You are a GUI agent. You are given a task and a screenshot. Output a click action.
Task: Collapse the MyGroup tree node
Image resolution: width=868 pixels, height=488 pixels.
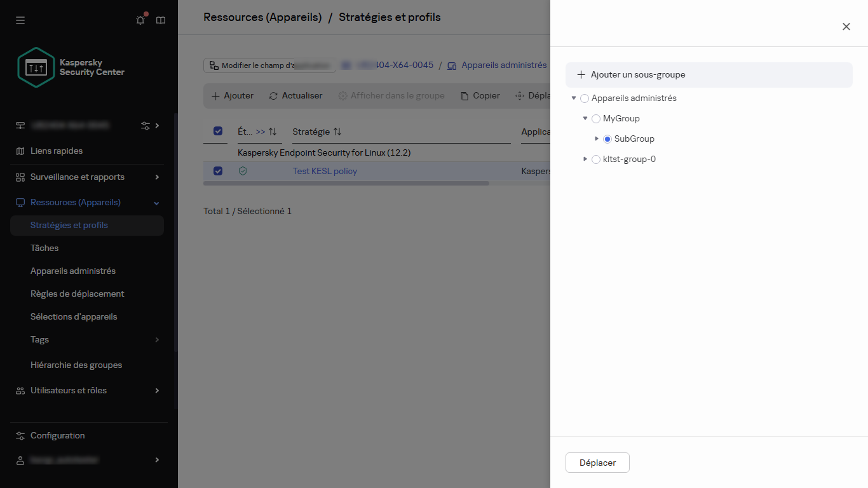pos(585,118)
